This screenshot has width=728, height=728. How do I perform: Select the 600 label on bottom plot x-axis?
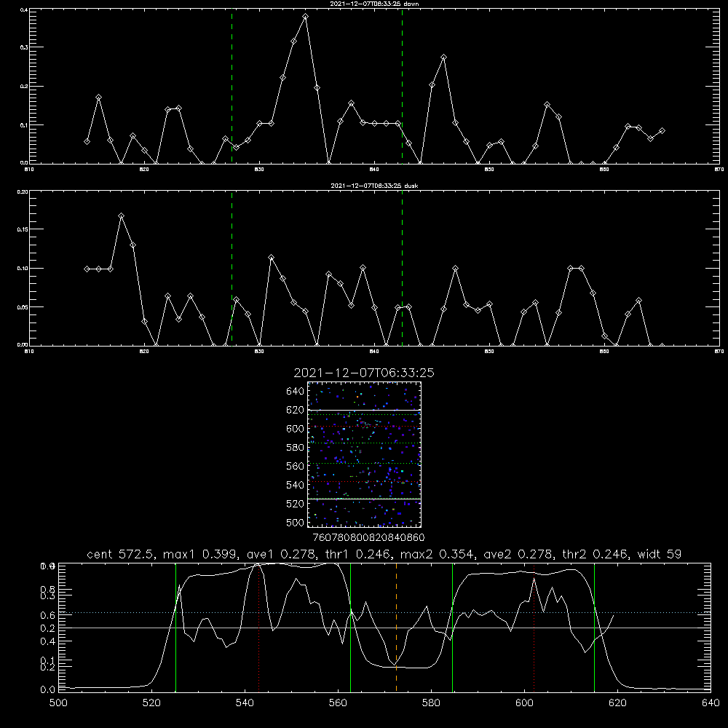[524, 703]
